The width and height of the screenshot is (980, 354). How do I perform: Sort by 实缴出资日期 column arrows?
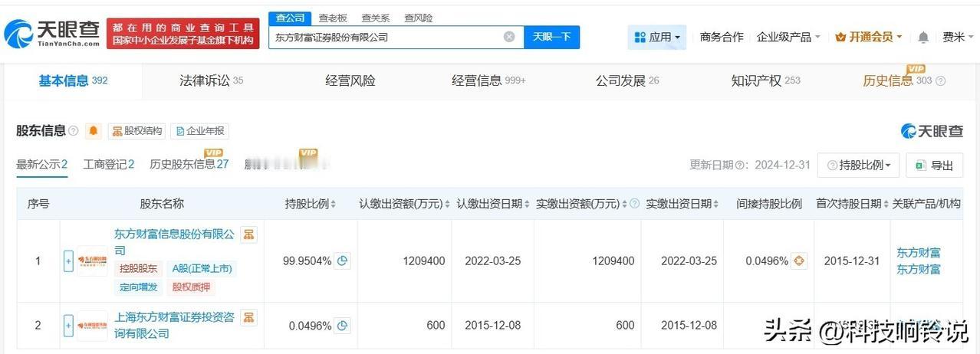tap(717, 204)
